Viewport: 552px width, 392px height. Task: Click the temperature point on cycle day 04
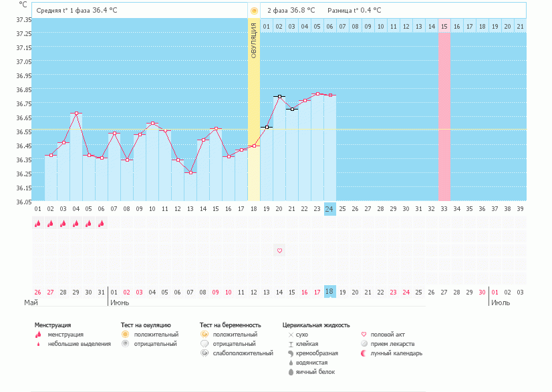76,114
